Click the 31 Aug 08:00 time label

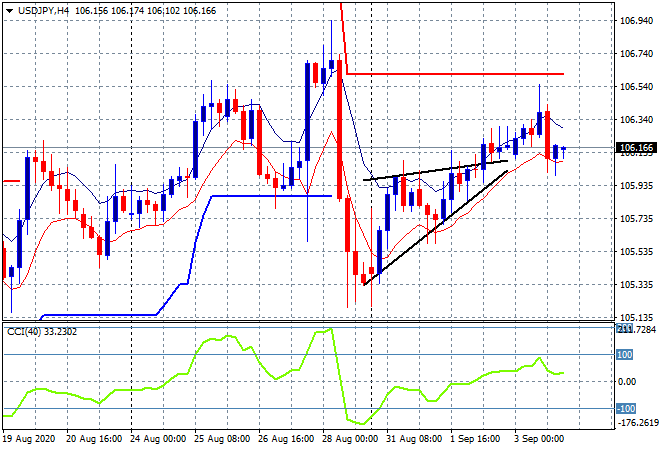(414, 439)
